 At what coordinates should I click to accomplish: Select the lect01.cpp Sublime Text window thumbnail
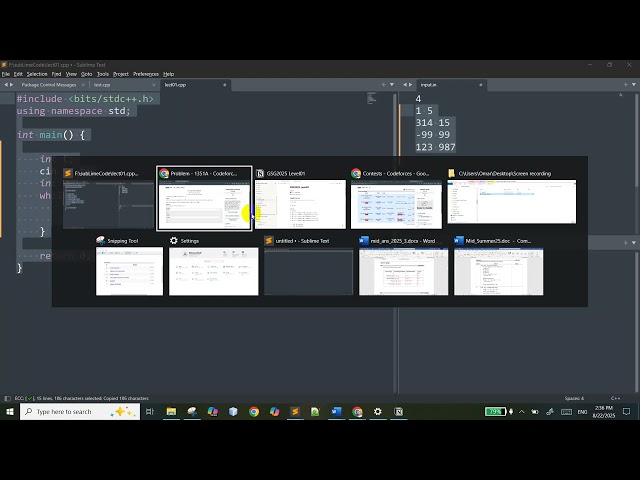coord(109,199)
